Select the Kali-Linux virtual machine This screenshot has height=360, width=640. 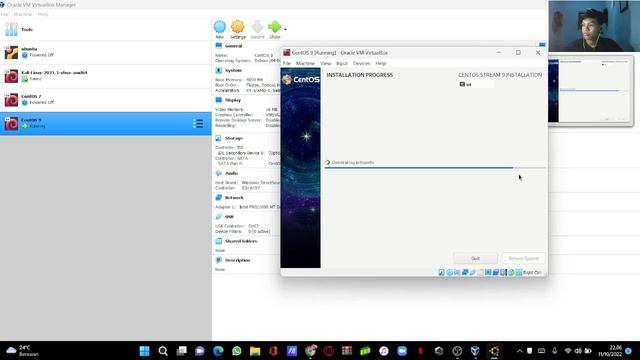(106, 76)
